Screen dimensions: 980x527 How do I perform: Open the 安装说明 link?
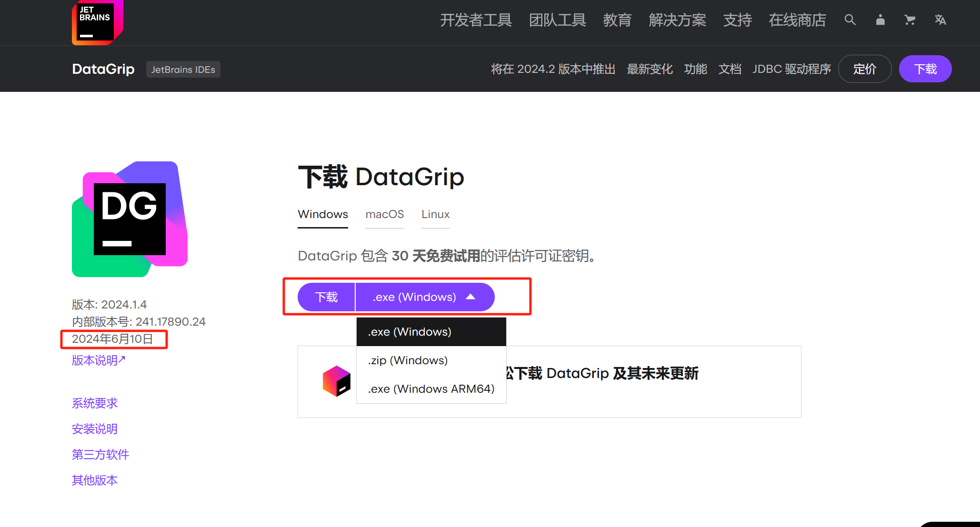point(95,429)
